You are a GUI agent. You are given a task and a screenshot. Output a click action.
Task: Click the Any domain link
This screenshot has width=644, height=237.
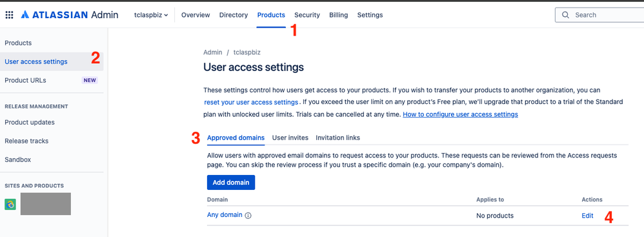(225, 215)
